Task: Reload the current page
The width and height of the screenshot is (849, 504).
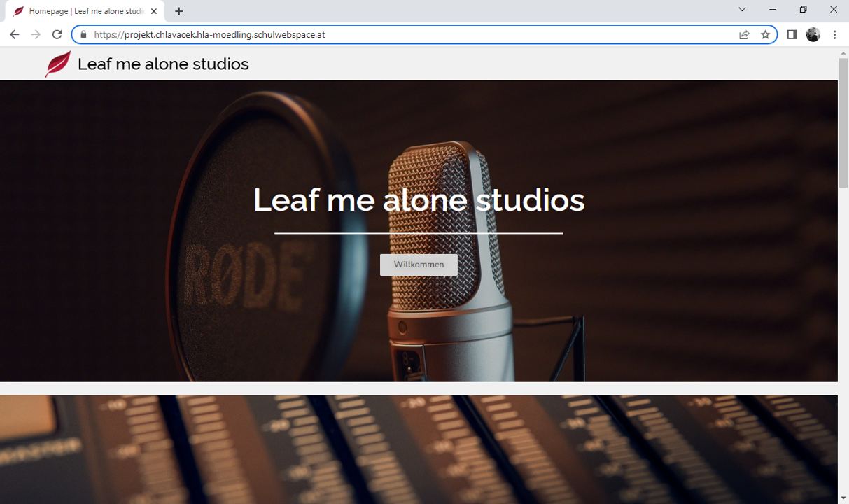Action: [57, 34]
